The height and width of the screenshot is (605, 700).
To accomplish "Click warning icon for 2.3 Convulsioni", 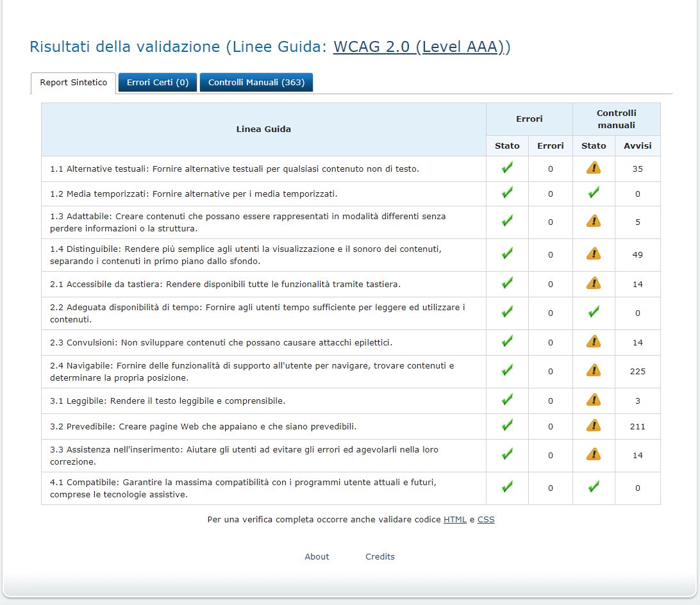I will [x=594, y=342].
